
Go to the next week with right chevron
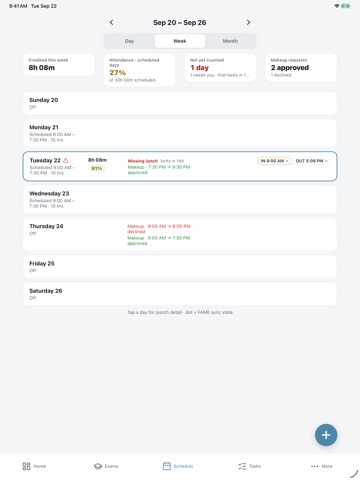[248, 22]
